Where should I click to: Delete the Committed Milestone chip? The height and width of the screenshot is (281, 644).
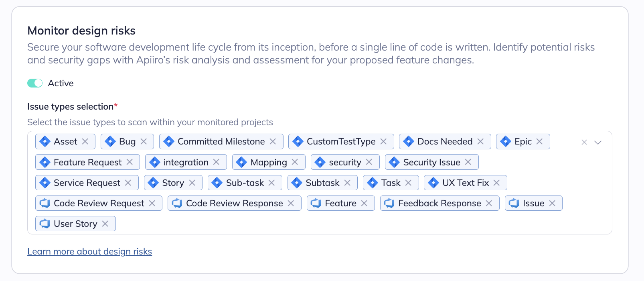273,141
